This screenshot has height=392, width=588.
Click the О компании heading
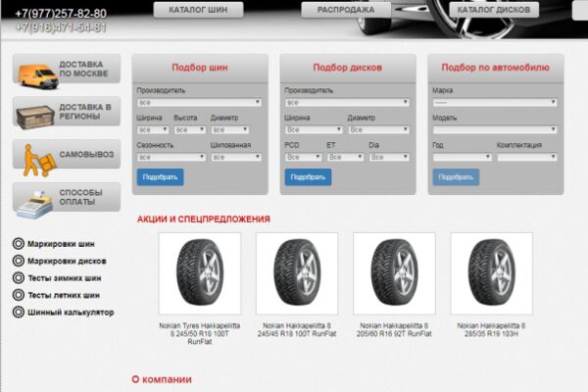click(x=162, y=379)
